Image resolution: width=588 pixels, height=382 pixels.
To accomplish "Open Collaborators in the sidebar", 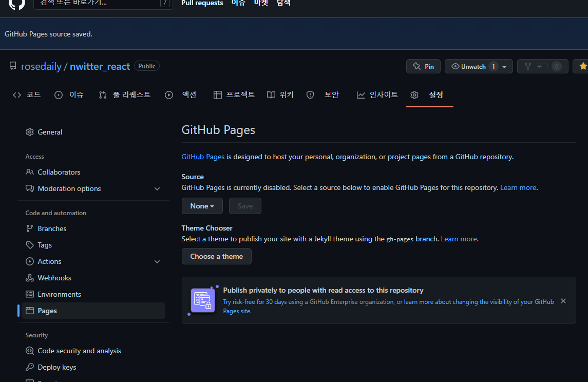I will 93,172.
